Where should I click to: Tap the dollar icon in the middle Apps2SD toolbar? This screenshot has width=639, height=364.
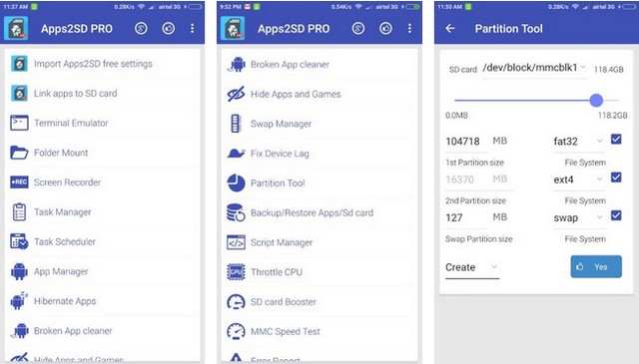coord(358,28)
